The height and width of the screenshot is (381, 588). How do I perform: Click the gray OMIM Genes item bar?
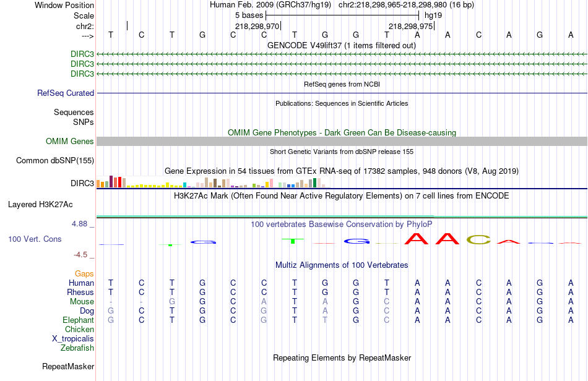click(342, 141)
